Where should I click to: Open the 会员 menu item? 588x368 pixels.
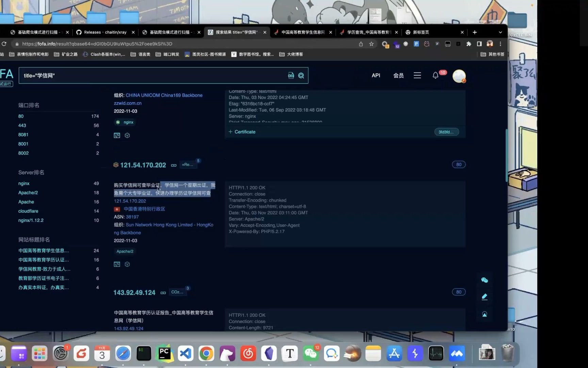(x=398, y=75)
